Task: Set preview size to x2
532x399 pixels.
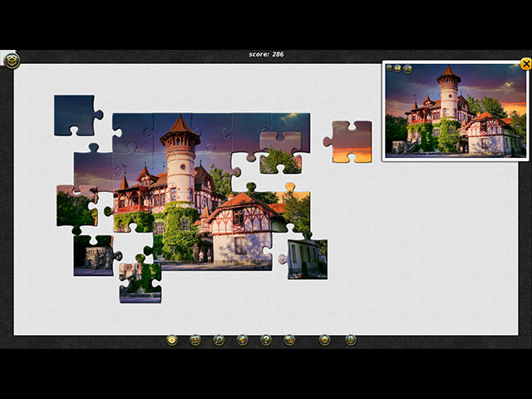Action: (x=398, y=68)
